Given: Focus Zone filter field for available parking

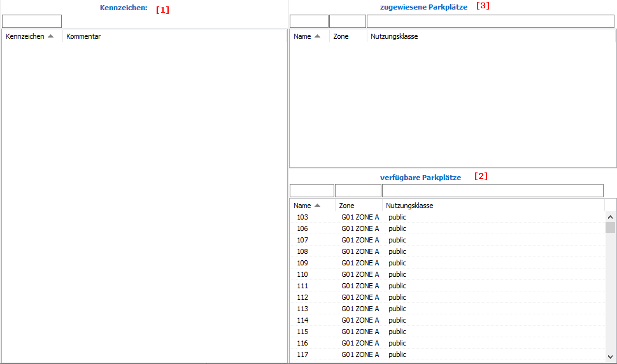Looking at the screenshot, I should (x=358, y=191).
